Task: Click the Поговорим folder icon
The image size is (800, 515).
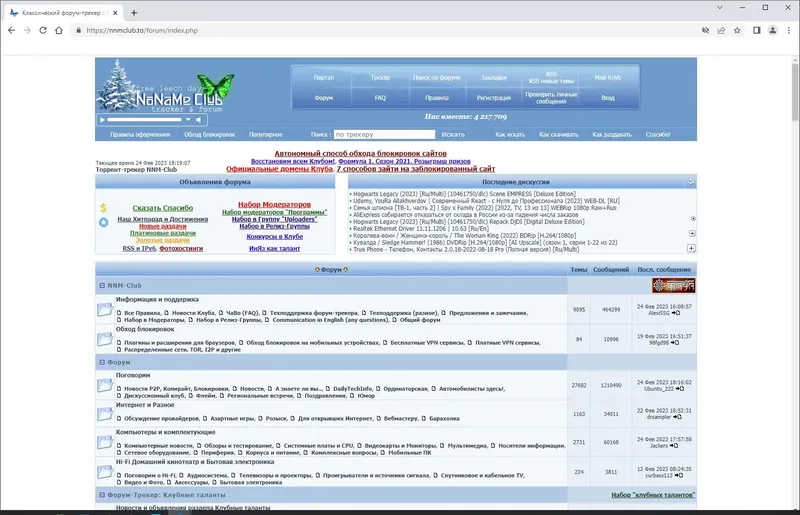Action: click(x=105, y=385)
